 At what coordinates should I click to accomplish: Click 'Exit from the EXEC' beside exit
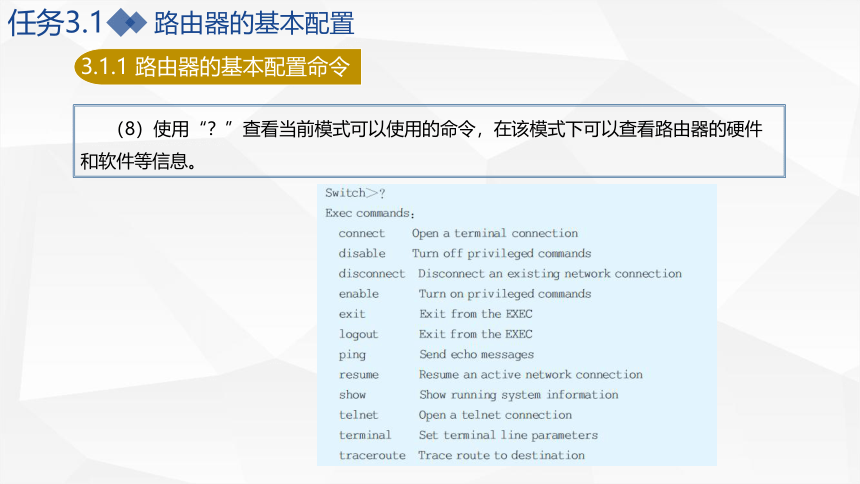[x=476, y=314]
